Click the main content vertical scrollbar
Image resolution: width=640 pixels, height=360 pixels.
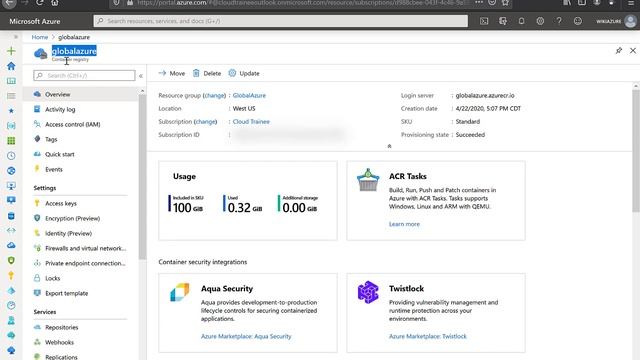coord(636,151)
